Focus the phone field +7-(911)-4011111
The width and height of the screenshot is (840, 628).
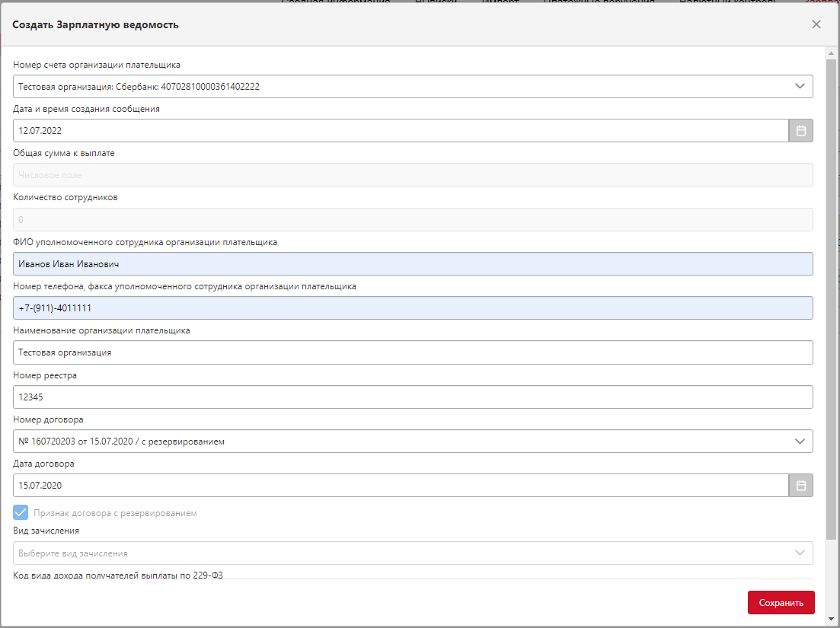[x=413, y=308]
